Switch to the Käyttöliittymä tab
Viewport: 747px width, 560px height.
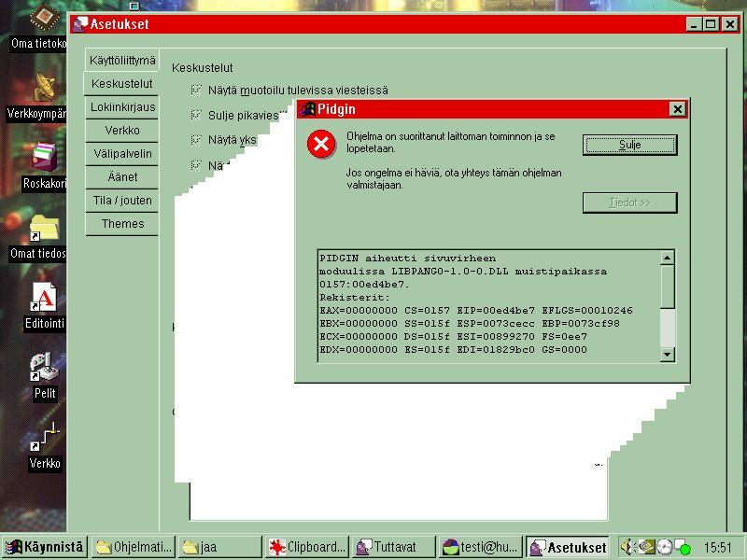122,61
